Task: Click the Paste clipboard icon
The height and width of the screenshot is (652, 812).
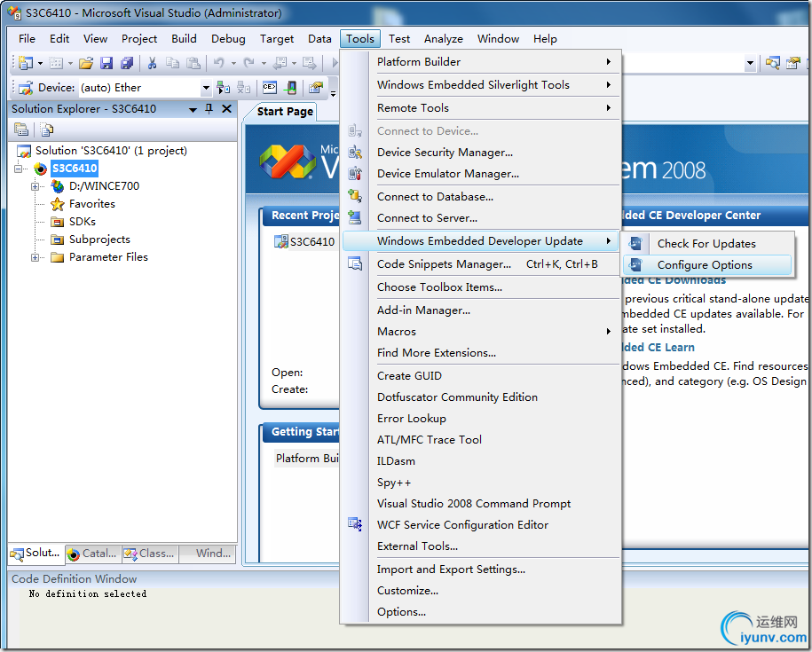Action: (193, 63)
